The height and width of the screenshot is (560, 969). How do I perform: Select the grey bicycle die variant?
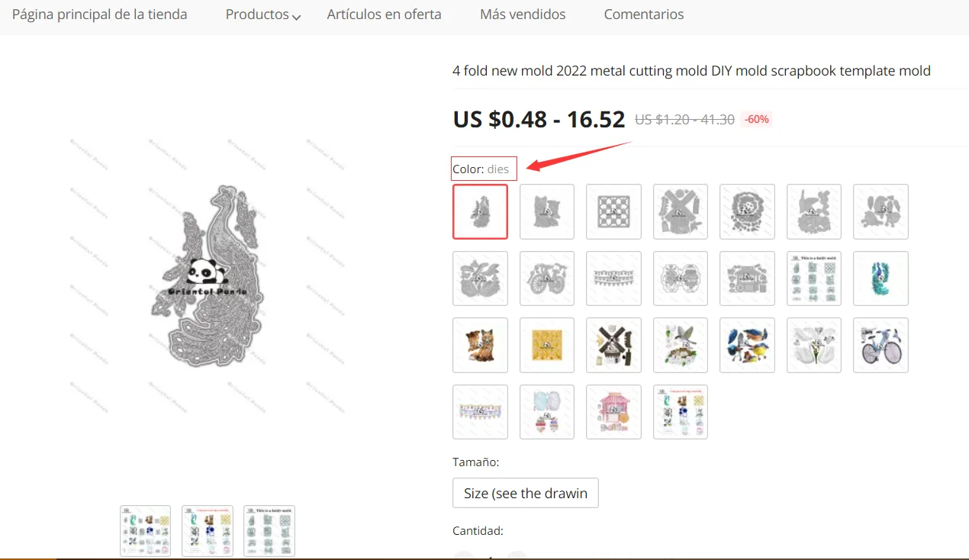[x=547, y=278]
